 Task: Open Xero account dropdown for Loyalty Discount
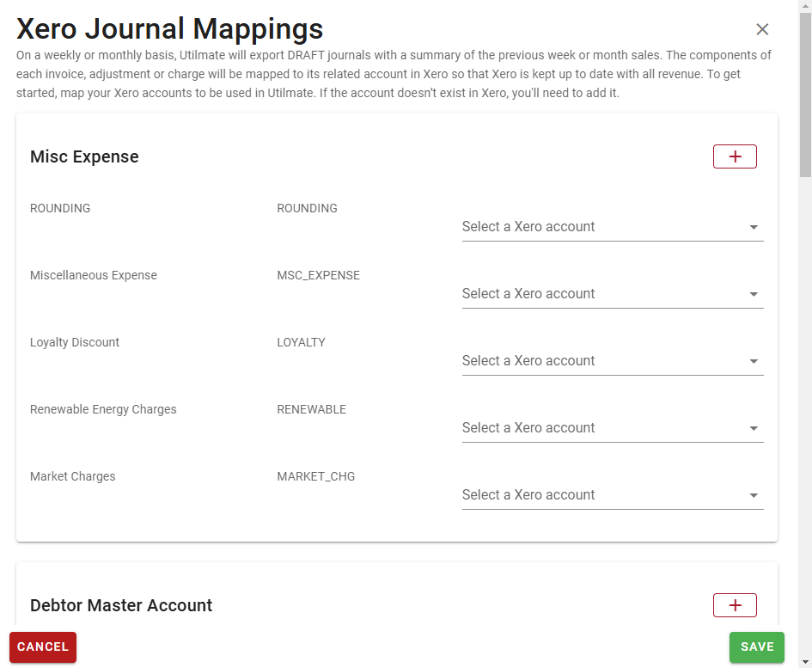613,361
